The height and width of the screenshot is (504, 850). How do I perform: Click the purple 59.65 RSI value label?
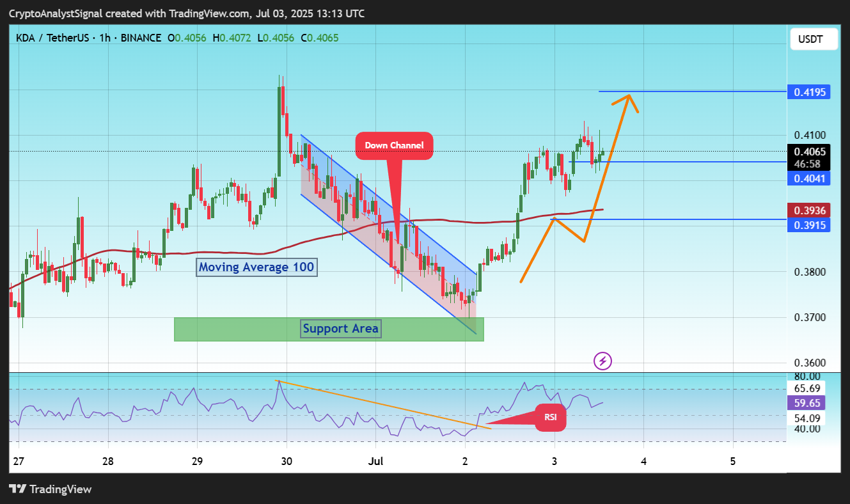pos(806,403)
